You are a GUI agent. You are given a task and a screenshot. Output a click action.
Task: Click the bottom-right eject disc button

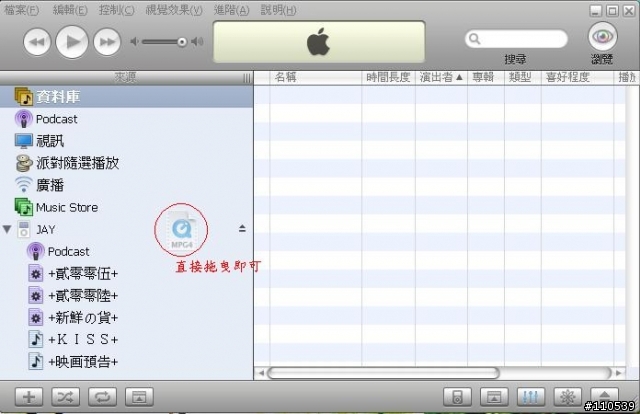[x=604, y=395]
